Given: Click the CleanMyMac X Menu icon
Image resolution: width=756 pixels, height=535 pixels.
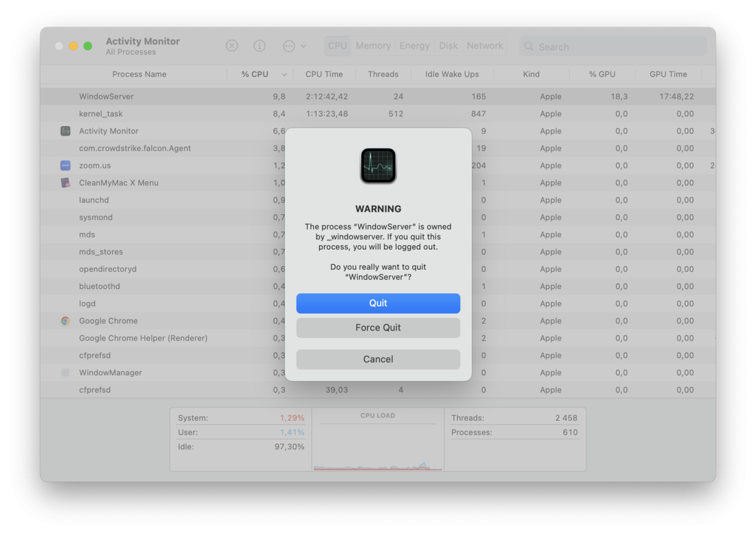Looking at the screenshot, I should tap(65, 183).
